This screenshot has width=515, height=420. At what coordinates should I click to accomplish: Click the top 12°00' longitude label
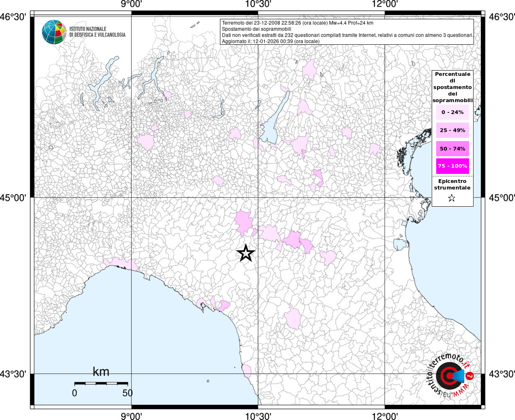coord(385,4)
